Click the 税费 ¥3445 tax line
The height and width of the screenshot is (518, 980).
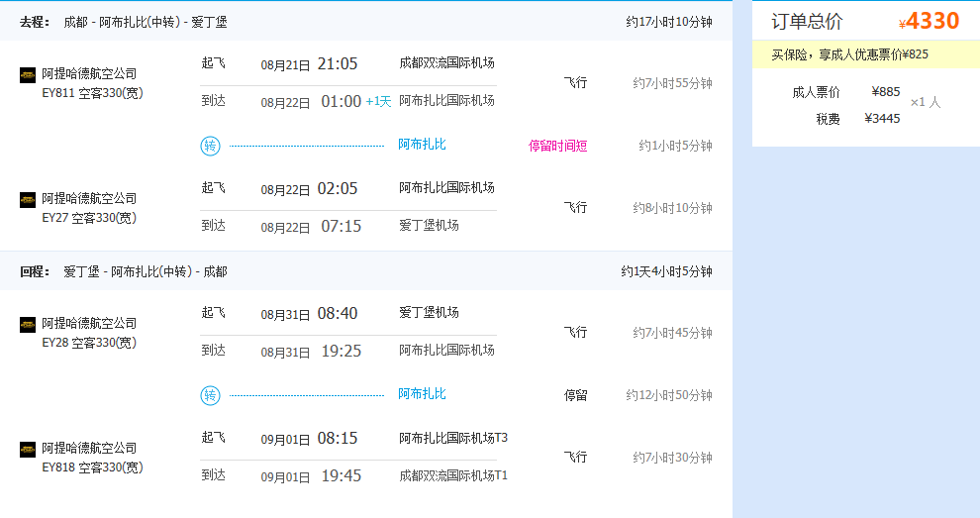(857, 119)
